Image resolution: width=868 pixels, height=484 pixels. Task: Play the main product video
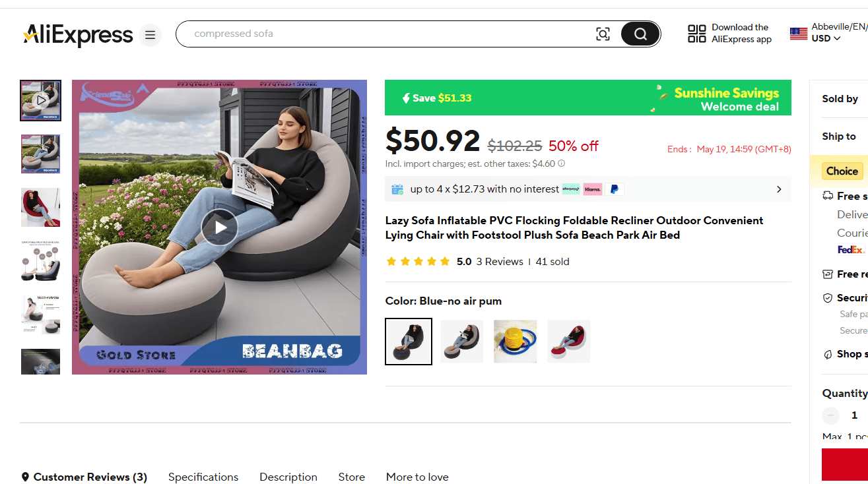pos(219,227)
